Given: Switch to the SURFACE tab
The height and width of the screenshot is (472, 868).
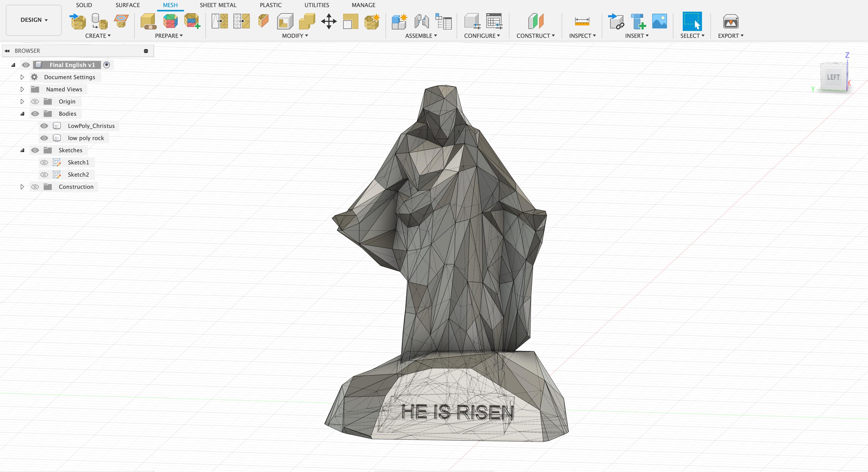Looking at the screenshot, I should [127, 5].
